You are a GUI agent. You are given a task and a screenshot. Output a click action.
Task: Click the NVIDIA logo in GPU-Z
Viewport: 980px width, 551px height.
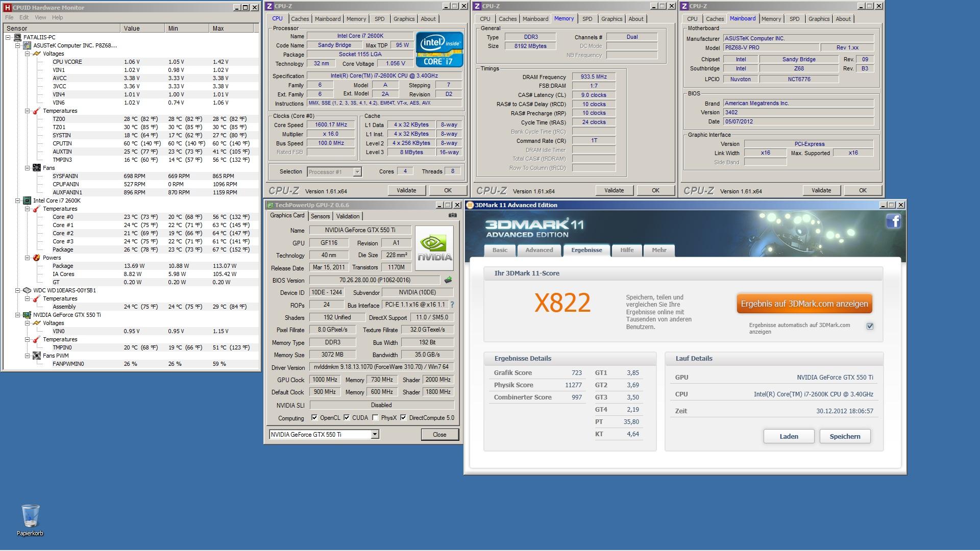click(434, 248)
